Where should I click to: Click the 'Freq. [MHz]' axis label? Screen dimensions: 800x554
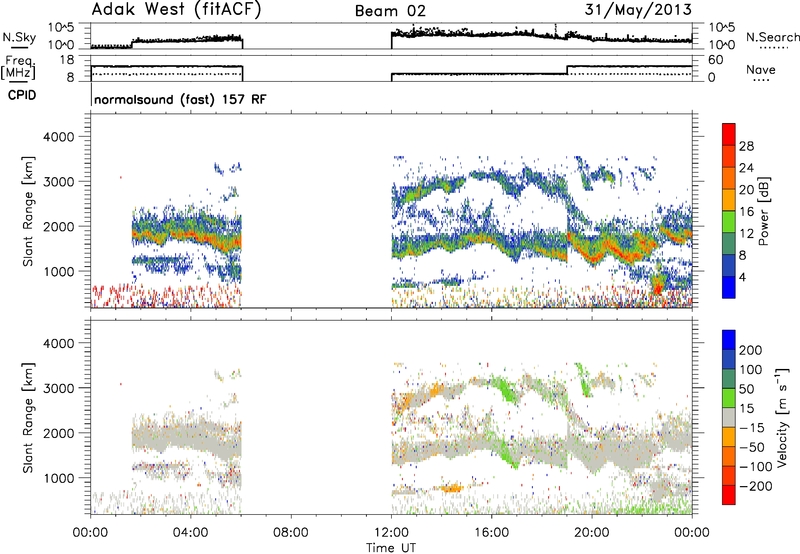(x=19, y=68)
